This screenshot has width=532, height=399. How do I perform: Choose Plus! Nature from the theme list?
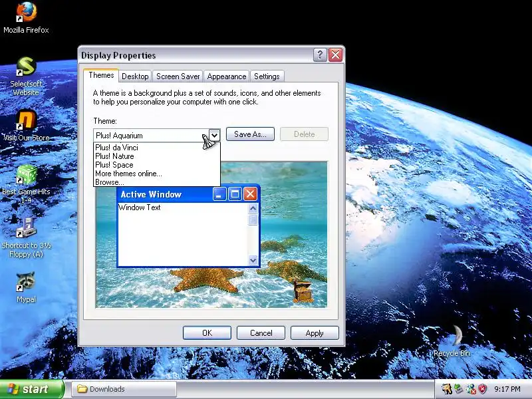(x=157, y=156)
